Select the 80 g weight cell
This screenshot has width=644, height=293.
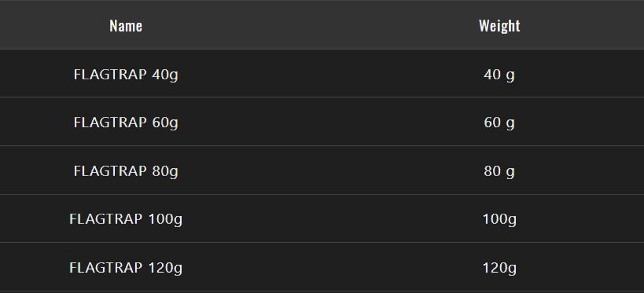point(499,171)
